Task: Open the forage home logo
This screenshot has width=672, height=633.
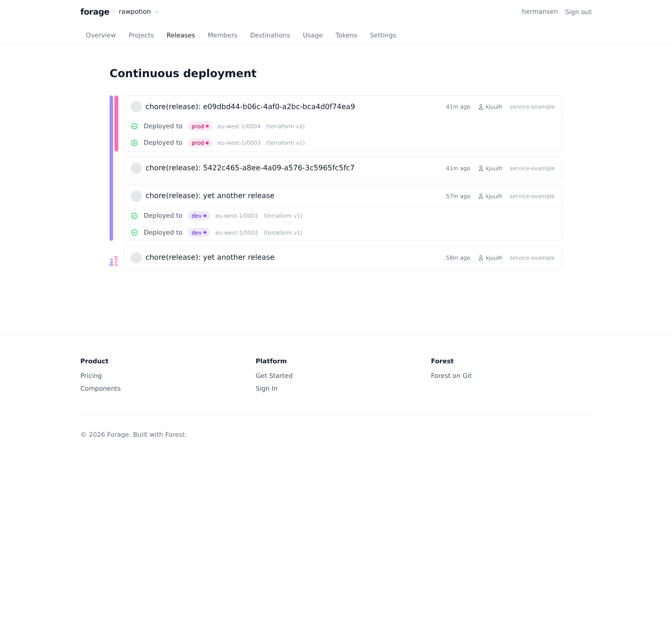Action: click(94, 12)
